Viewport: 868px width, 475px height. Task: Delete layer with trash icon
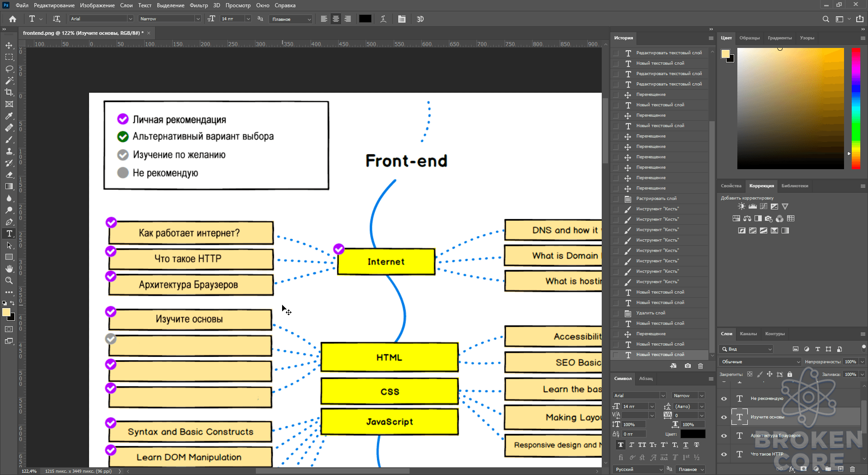point(853,470)
